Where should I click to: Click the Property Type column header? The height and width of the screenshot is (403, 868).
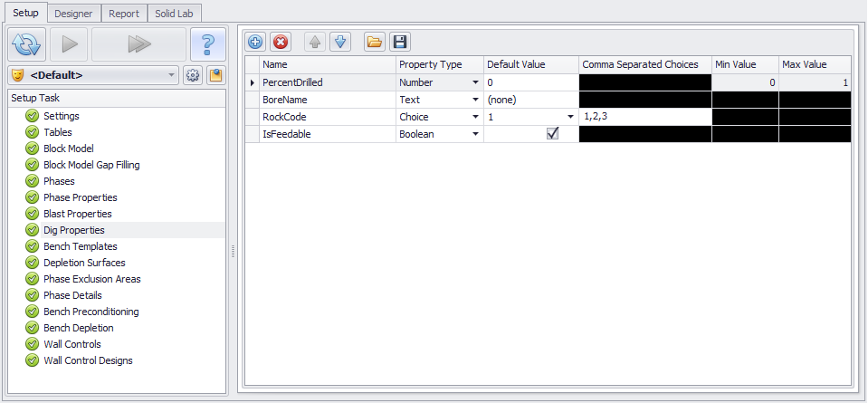coord(440,65)
